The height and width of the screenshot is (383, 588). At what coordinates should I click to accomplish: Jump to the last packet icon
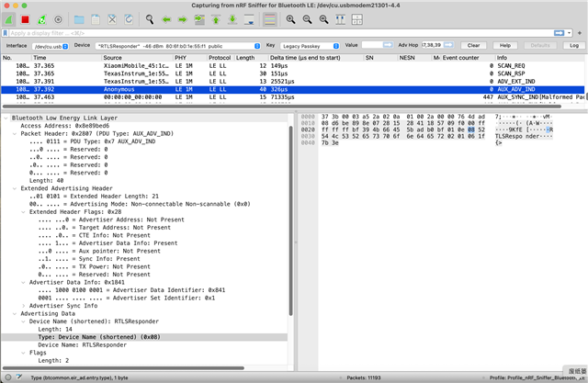click(234, 18)
